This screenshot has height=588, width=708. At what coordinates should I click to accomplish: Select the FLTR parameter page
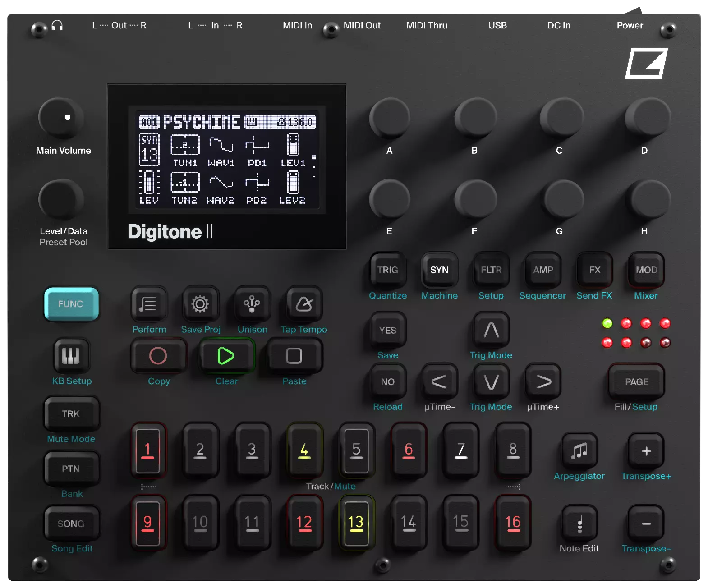click(x=491, y=270)
